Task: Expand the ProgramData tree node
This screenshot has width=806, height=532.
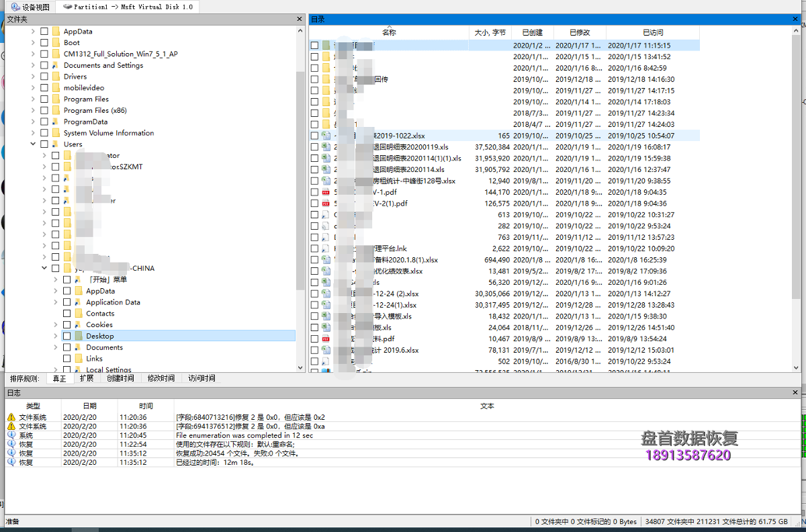Action: coord(33,122)
